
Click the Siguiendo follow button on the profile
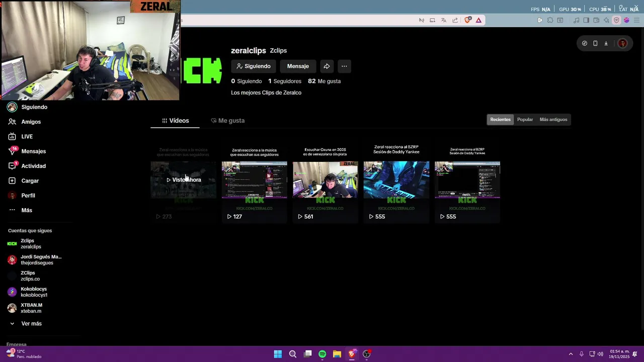click(254, 66)
